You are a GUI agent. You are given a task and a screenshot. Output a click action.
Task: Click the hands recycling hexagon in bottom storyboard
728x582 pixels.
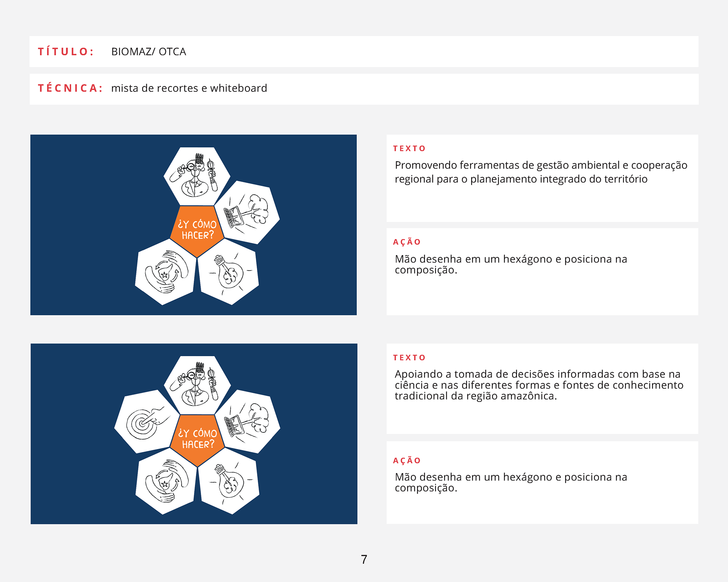click(x=166, y=481)
